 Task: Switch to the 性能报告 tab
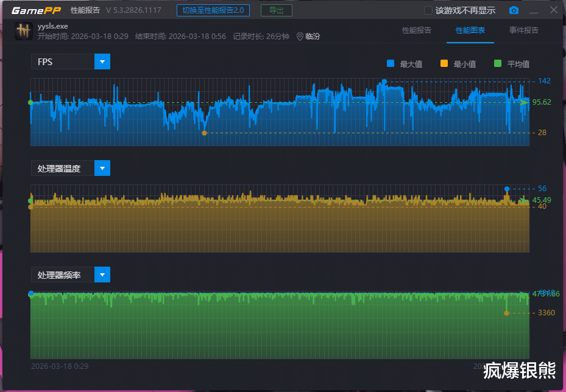pos(417,30)
